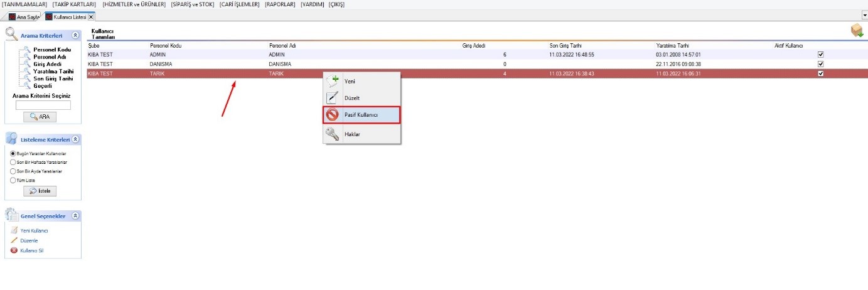Collapse the Genel Seçenekler panel
The image size is (868, 290).
[x=75, y=215]
